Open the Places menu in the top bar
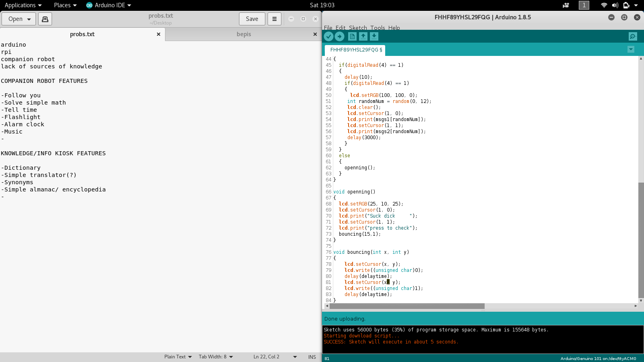Viewport: 644px width, 362px height. 65,5
